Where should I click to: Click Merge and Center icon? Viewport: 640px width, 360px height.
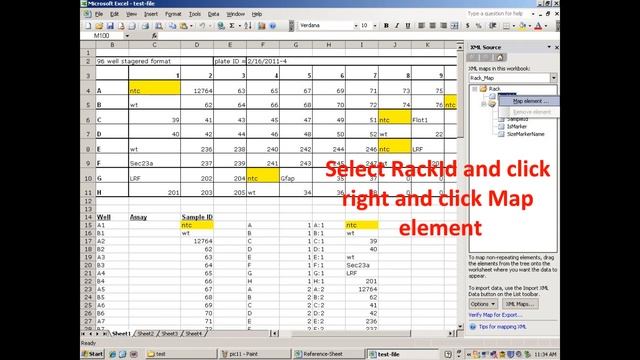point(454,26)
